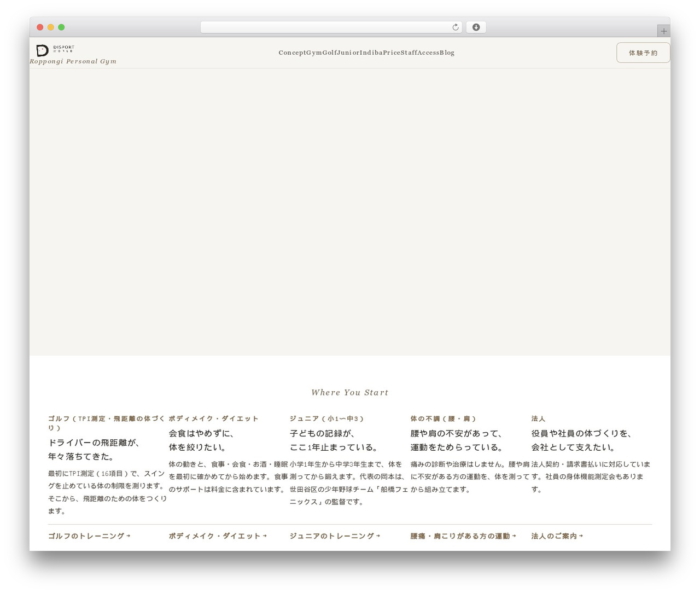700x593 pixels.
Task: Click the paragraph starting 小学1年生から中学3年生まで
Action: click(x=349, y=483)
